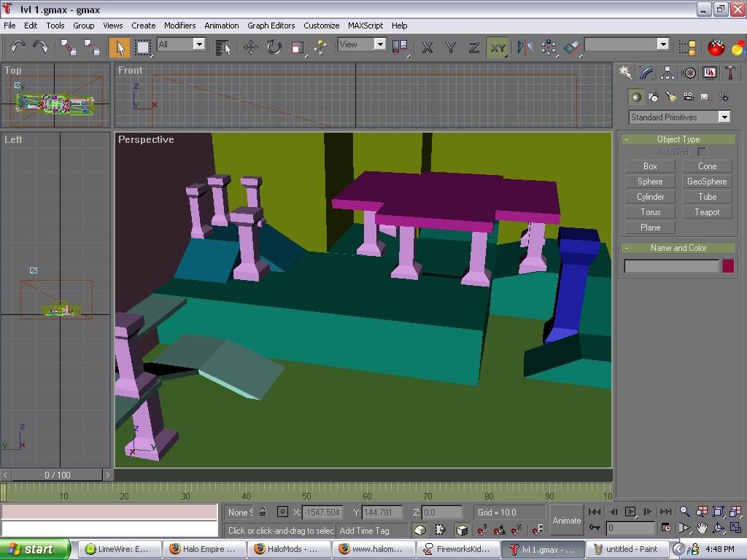Toggle the Spinner Snap control

[x=538, y=529]
